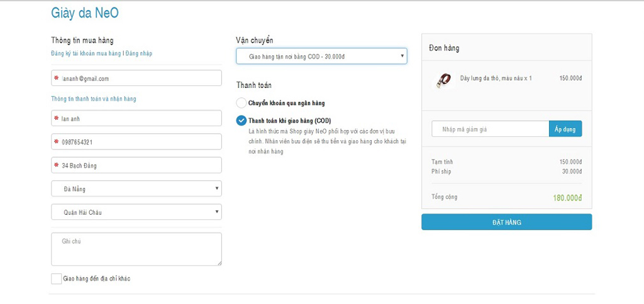The image size is (644, 304).
Task: Click the Tổng cộng label
Action: point(445,197)
